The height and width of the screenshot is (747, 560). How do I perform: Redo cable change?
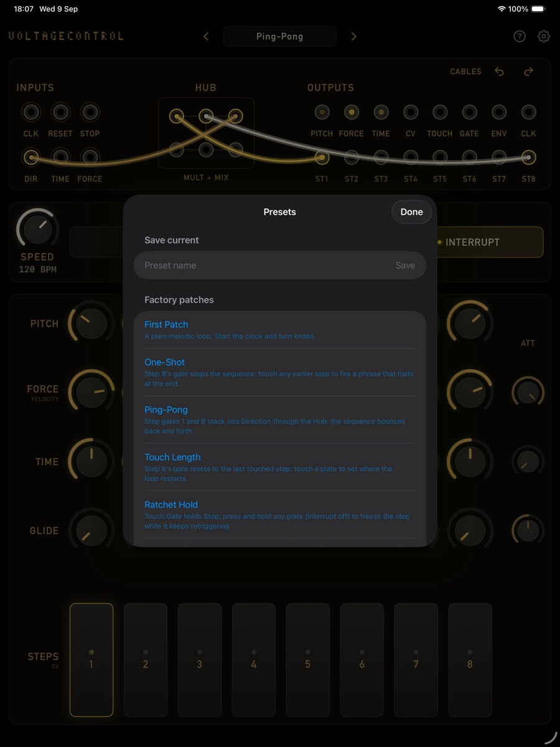[x=529, y=72]
